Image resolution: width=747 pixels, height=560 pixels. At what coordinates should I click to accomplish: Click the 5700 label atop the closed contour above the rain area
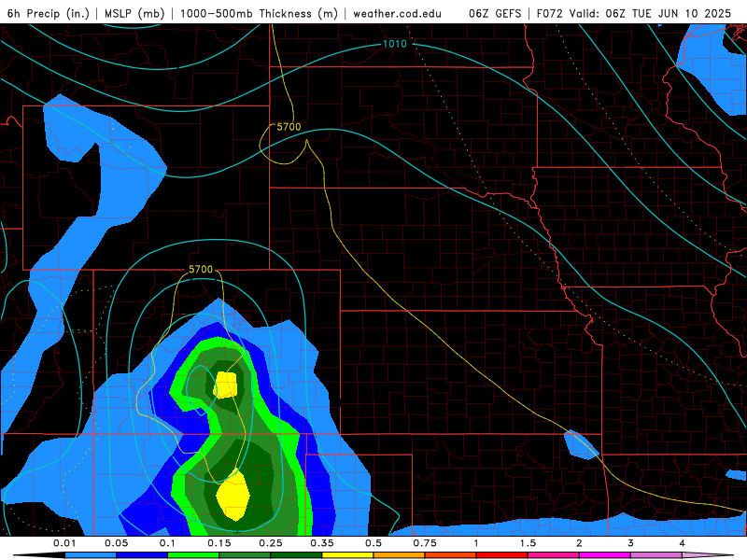pos(201,269)
